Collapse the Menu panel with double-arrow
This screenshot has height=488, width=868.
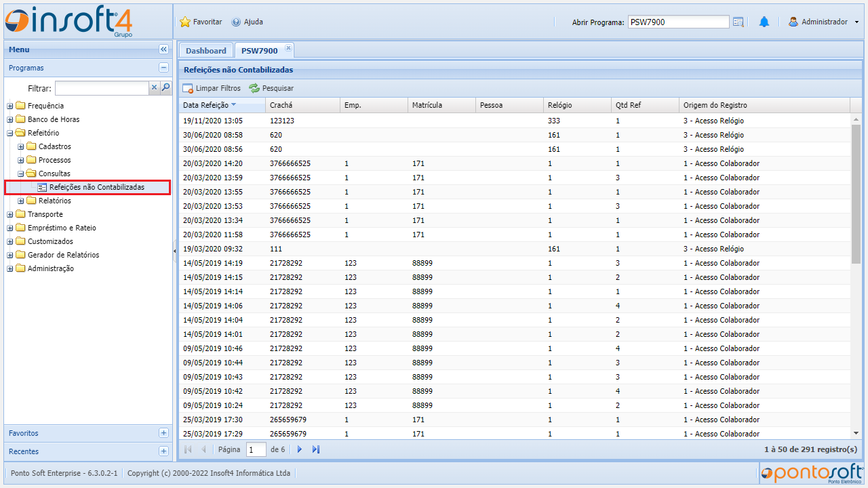click(x=163, y=49)
